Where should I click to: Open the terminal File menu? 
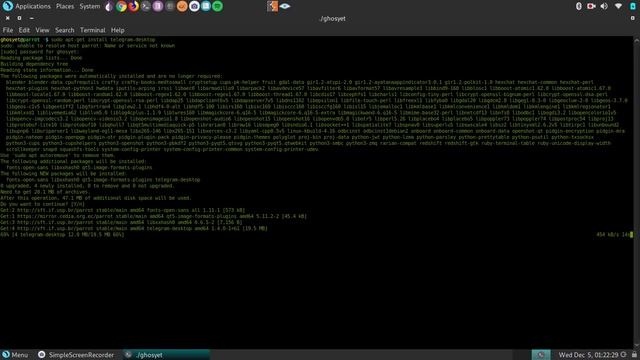point(8,30)
